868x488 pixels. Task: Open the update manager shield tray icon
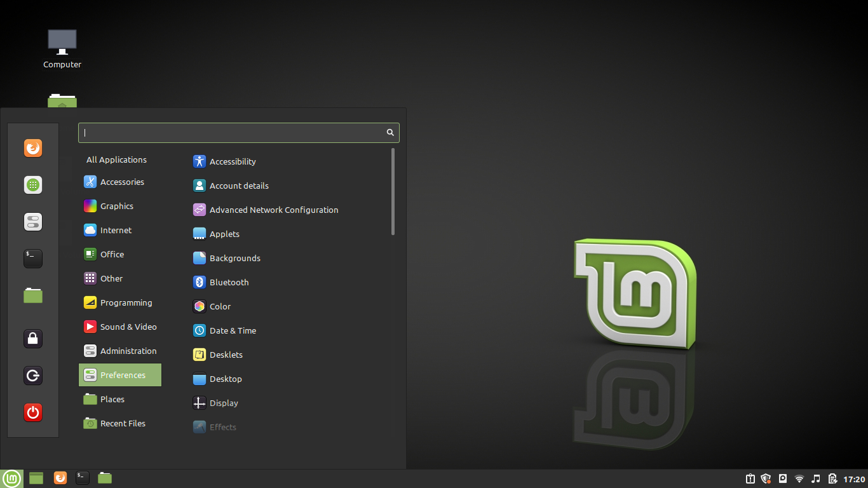(766, 478)
